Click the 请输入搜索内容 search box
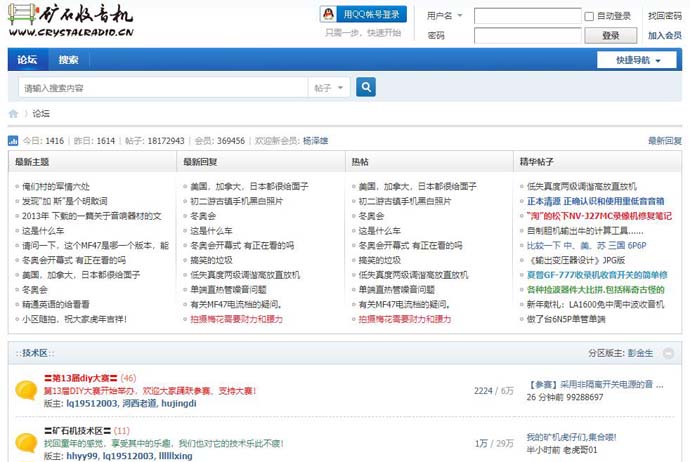The image size is (690, 462). coord(163,88)
